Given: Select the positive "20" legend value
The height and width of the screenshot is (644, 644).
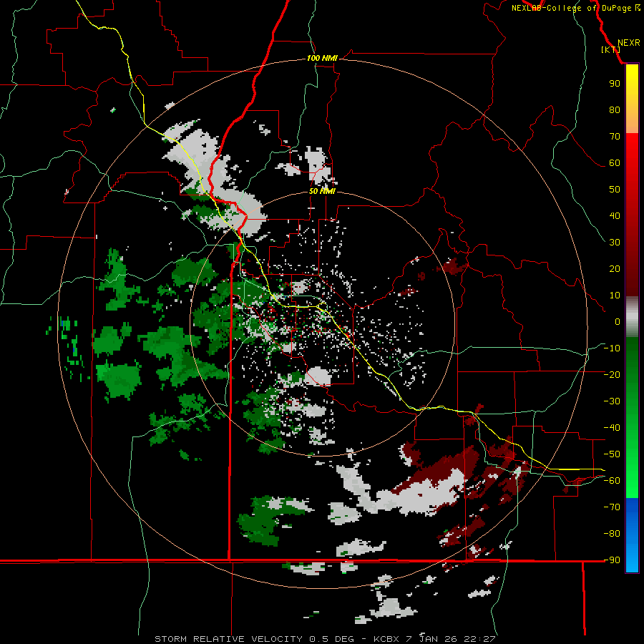Looking at the screenshot, I should [615, 268].
